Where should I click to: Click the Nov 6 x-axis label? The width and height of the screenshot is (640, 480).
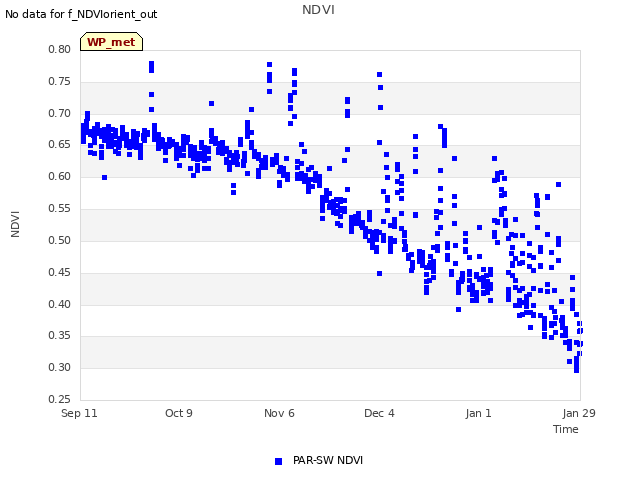(279, 413)
